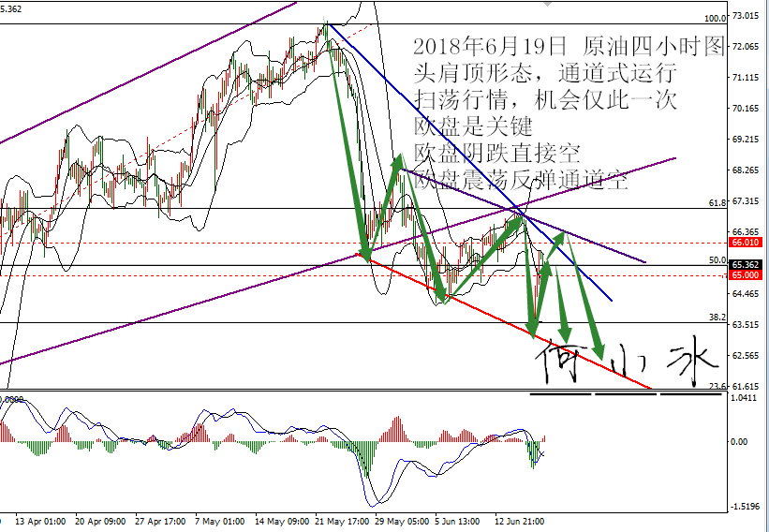Click the MACD 0.00 level label

pos(739,442)
